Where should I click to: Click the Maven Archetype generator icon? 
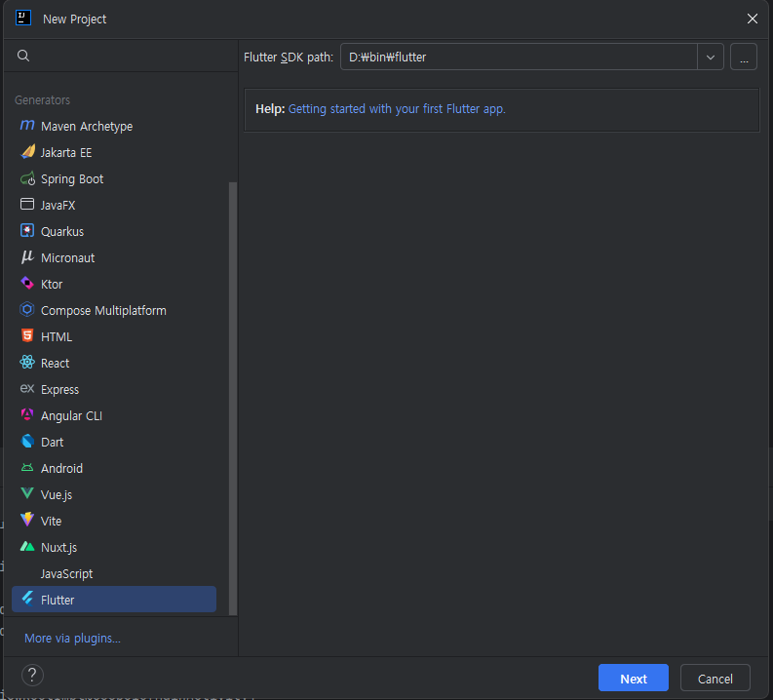pyautogui.click(x=27, y=126)
